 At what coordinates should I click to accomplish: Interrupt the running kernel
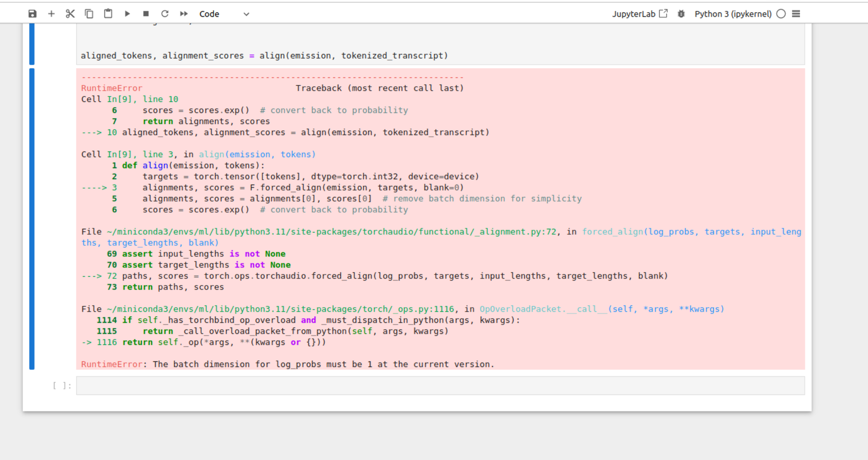[146, 14]
